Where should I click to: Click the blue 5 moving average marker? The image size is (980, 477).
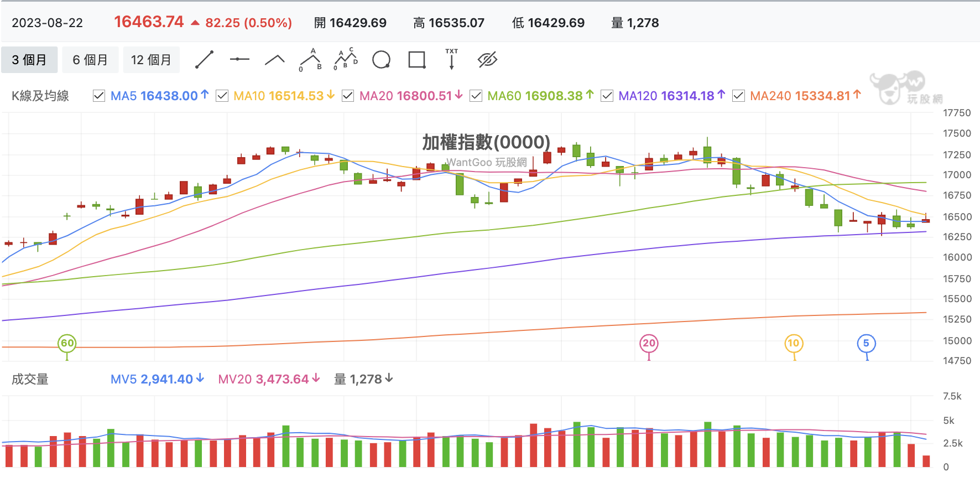coord(866,343)
